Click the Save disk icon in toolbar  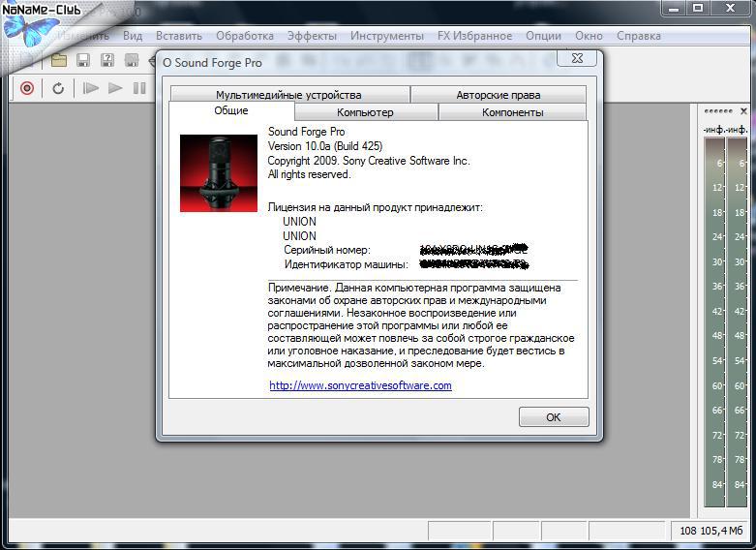[83, 60]
